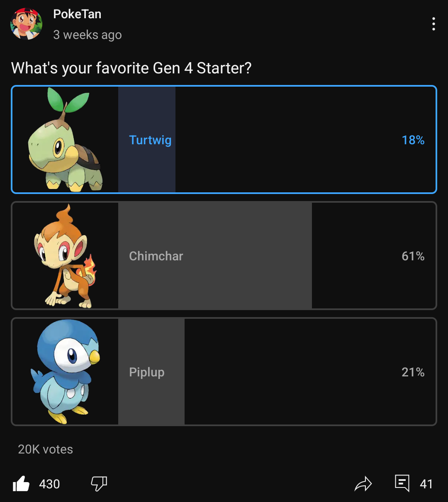
Task: Click the thumbs up like icon
Action: 21,483
